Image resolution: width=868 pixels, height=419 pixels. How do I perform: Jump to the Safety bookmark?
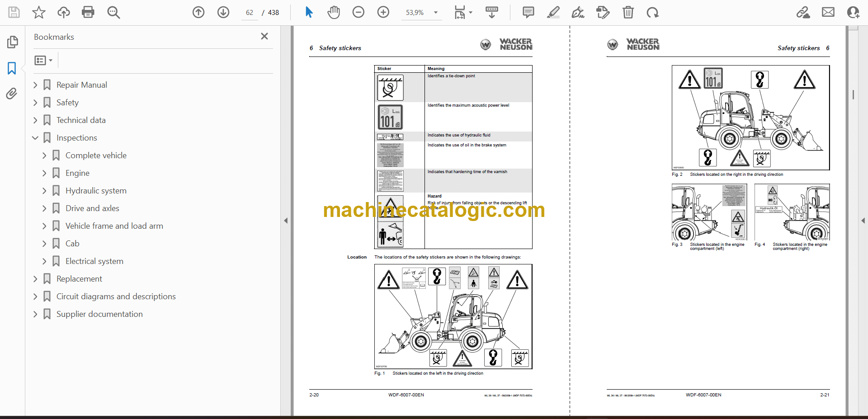point(67,103)
